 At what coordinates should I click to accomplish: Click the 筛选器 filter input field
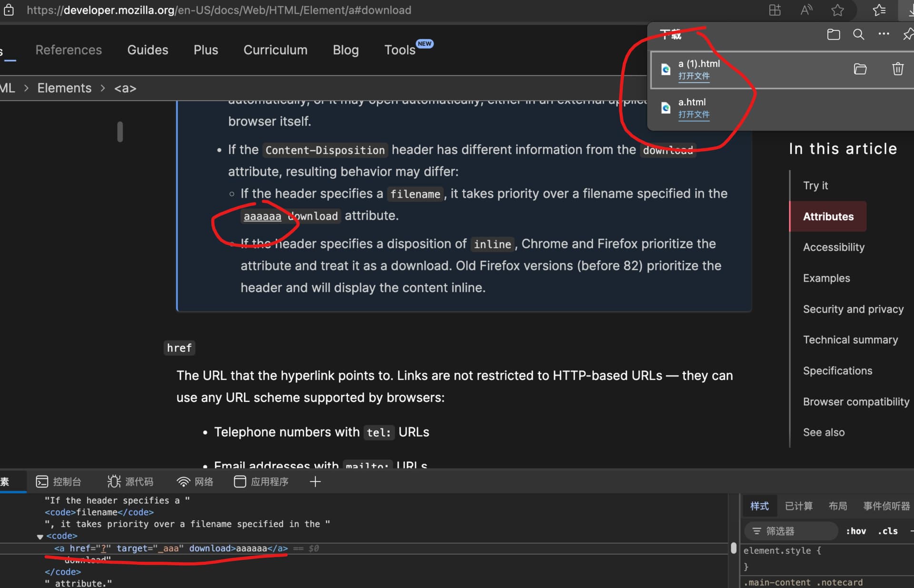click(x=791, y=531)
